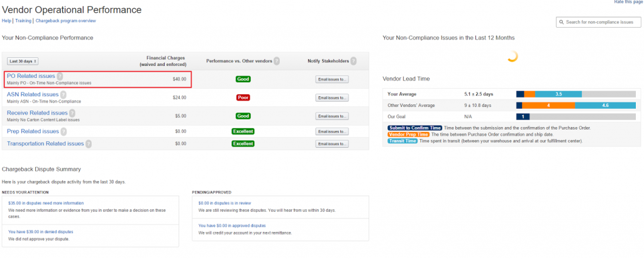
Task: Click help icon beside Receive Related issues
Action: pyautogui.click(x=72, y=113)
